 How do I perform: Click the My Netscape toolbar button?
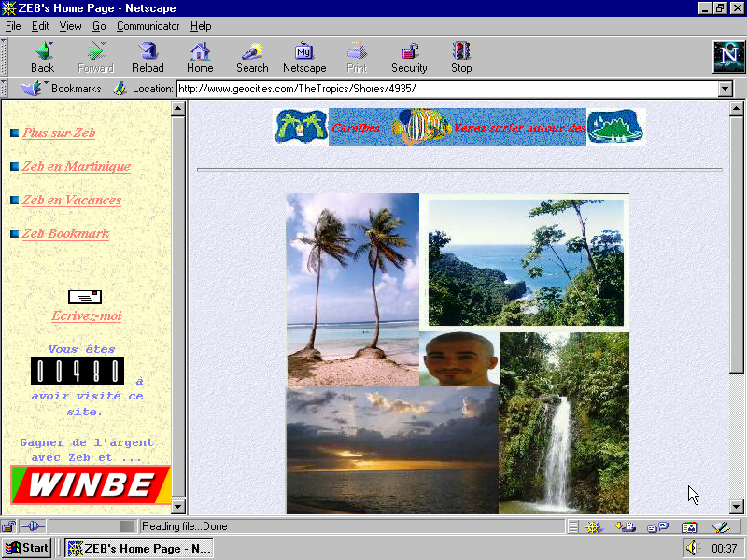click(x=304, y=57)
